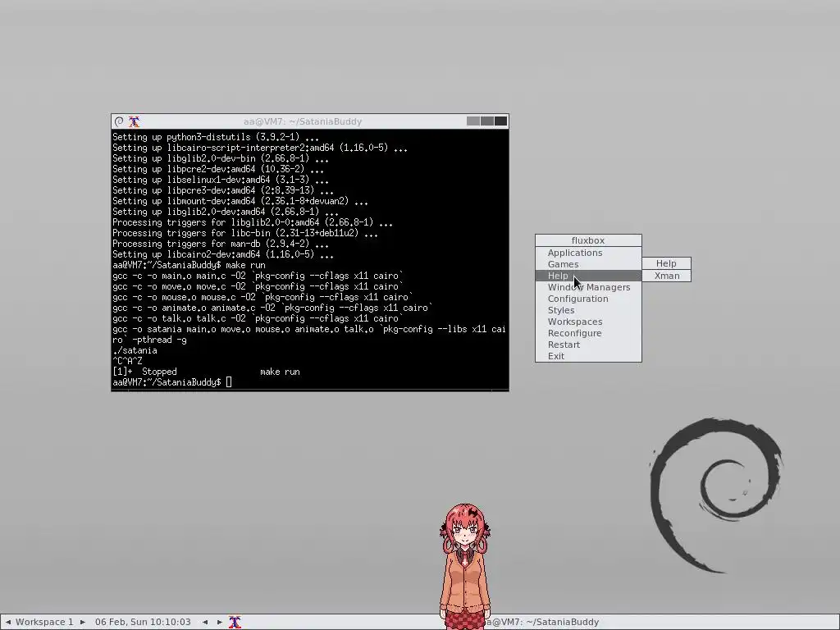Switch to the previous workspace with the left arrow

(7, 622)
